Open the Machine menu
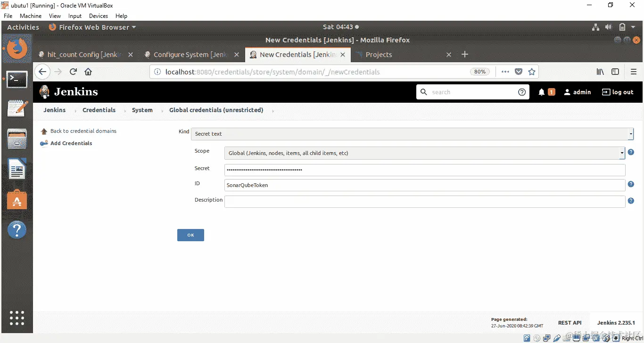Screen dimensions: 644x343 (x=31, y=16)
